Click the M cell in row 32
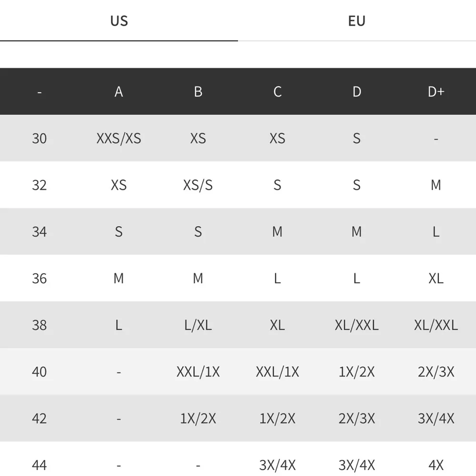Screen dimensions: 476x476 [x=436, y=185]
